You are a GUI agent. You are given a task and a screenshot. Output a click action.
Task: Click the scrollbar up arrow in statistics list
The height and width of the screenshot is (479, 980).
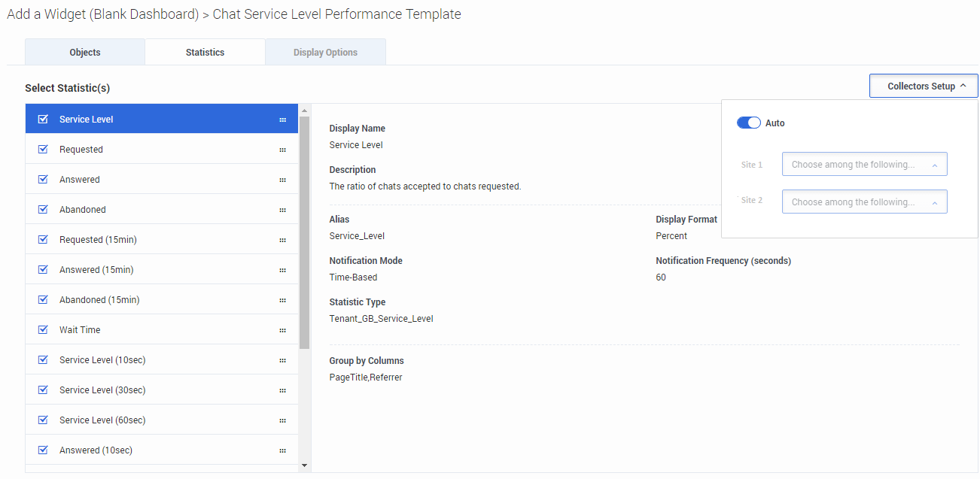[x=304, y=111]
